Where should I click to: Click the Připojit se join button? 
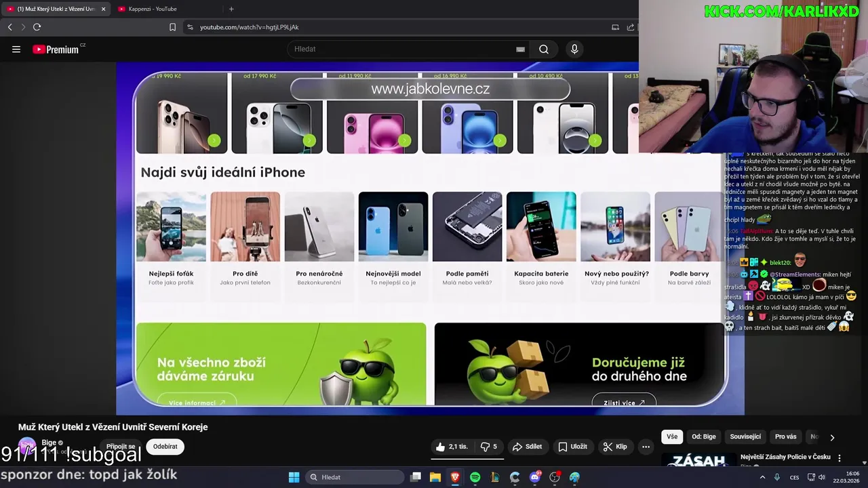pyautogui.click(x=121, y=447)
